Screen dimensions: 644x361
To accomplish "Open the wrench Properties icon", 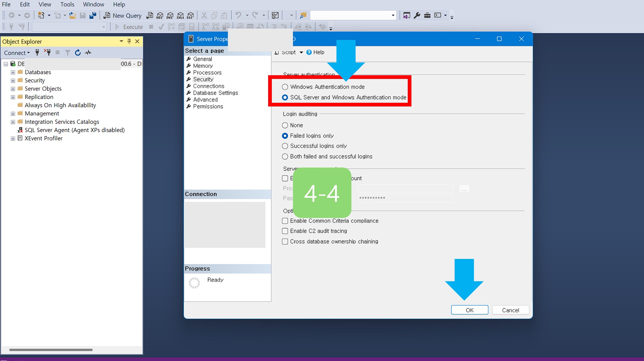I will (417, 15).
